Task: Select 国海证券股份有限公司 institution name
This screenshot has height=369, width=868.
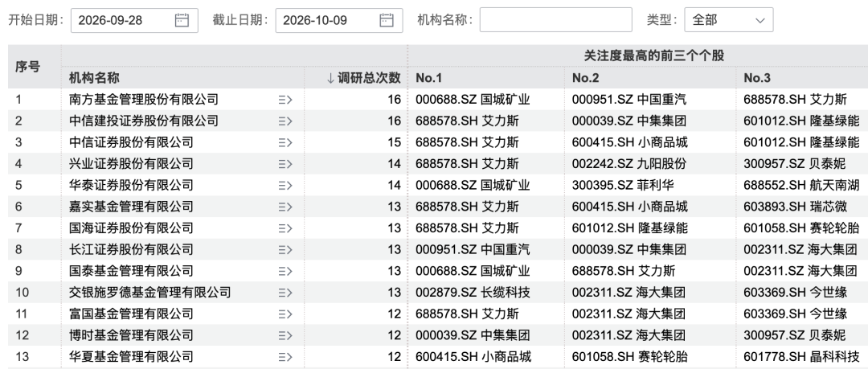Action: (131, 228)
